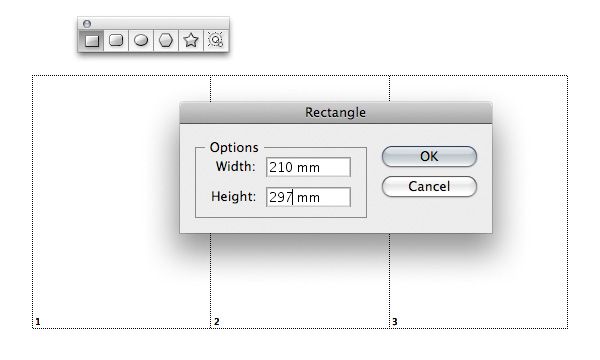
Task: Focus the Height input field
Action: 308,197
